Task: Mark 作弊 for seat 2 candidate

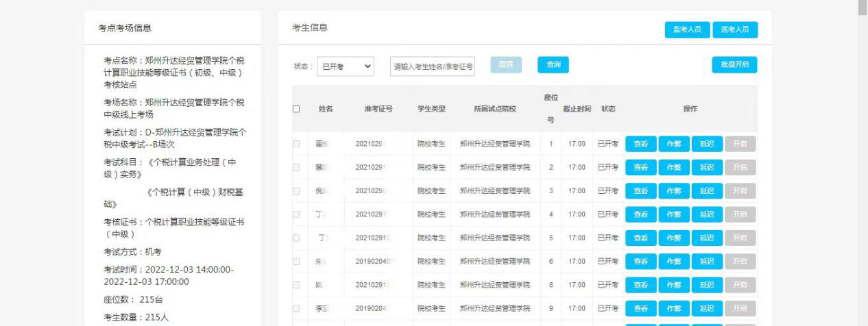Action: click(x=674, y=167)
